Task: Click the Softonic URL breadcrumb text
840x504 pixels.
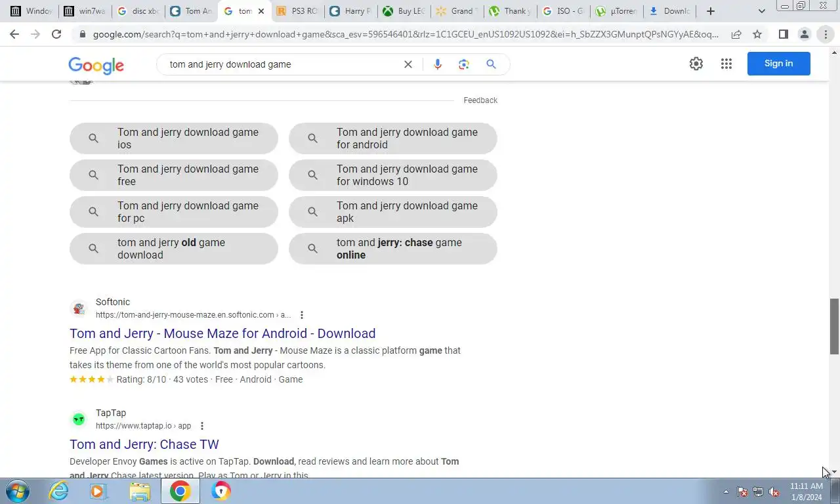Action: pos(193,315)
